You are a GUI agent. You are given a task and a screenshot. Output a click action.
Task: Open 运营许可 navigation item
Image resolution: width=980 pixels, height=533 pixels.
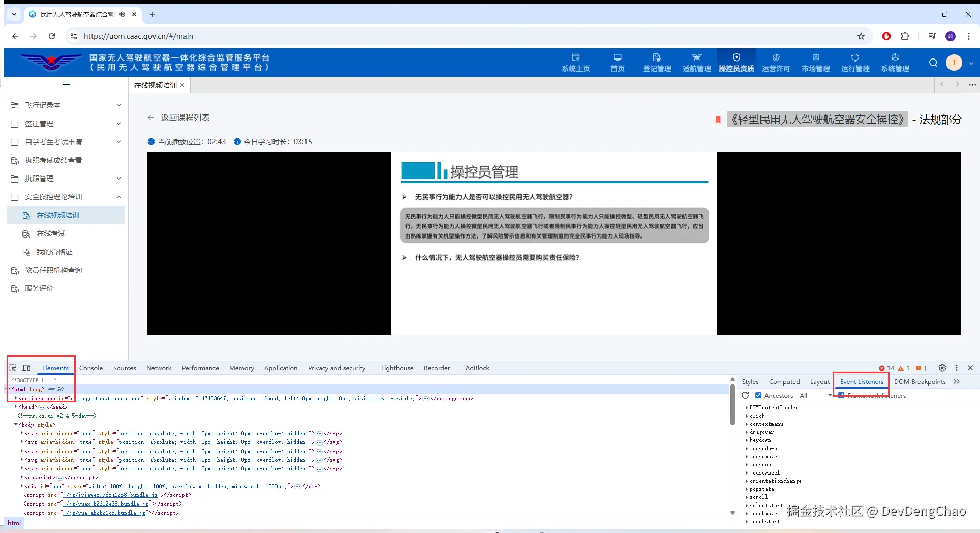[776, 63]
